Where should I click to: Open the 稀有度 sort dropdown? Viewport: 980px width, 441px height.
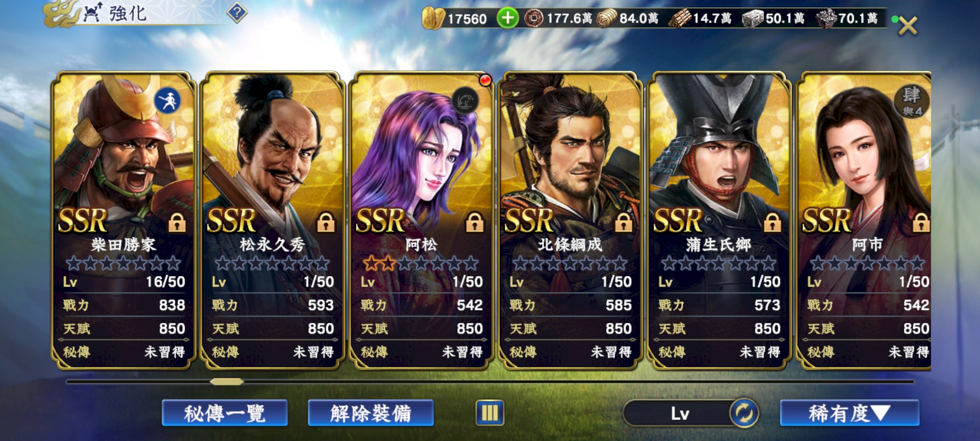[x=849, y=413]
